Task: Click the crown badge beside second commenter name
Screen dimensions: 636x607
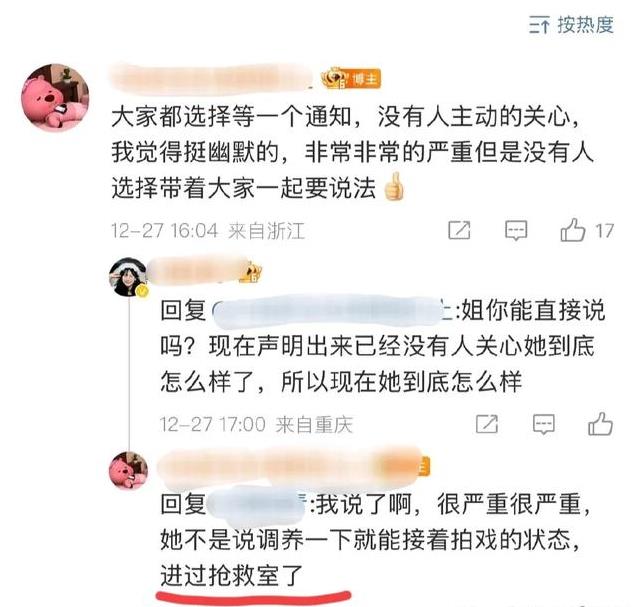Action: point(251,272)
